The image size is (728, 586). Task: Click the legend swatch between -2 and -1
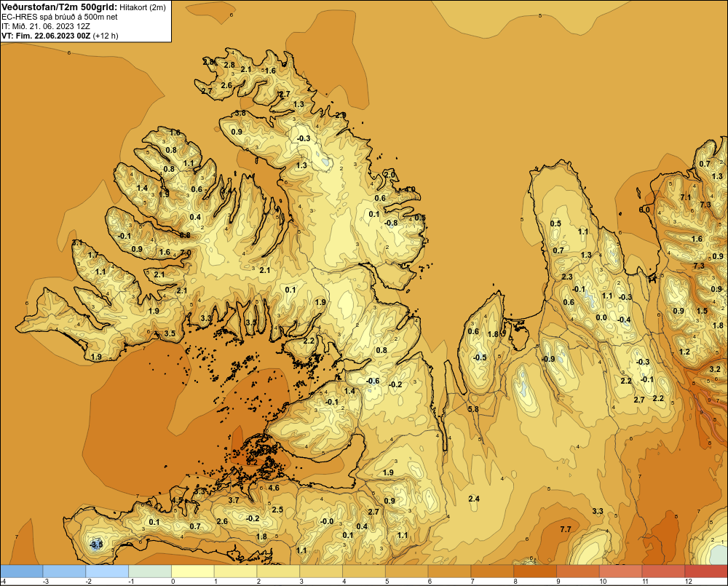coord(107,571)
